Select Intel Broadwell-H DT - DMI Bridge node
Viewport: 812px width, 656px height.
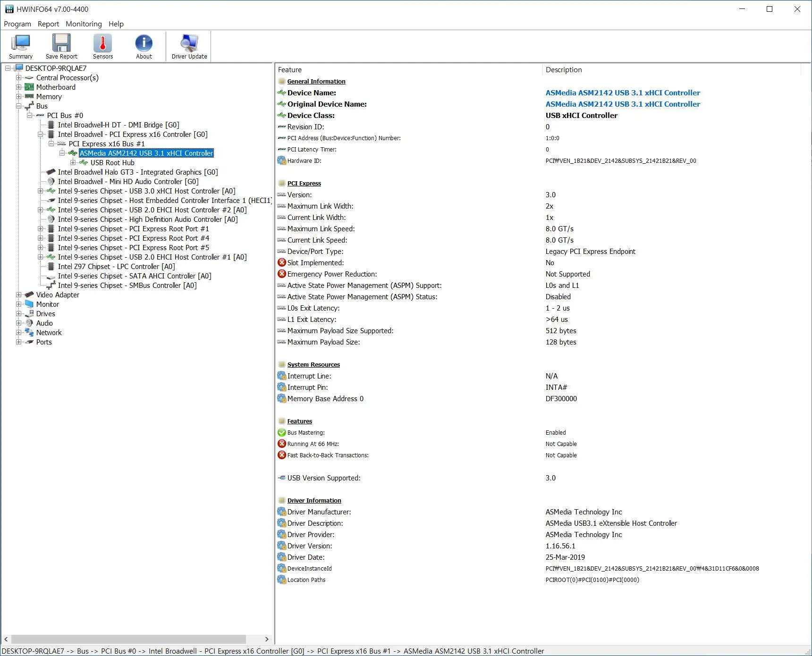point(118,125)
